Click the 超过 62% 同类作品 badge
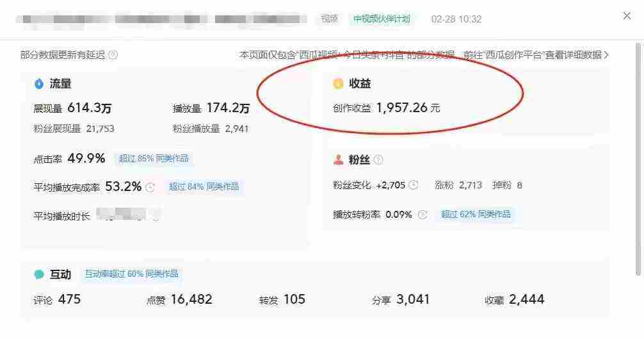This screenshot has width=644, height=339. 476,214
